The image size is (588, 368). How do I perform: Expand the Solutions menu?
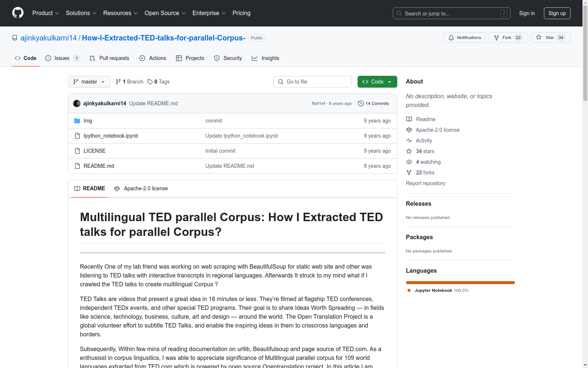coord(81,13)
